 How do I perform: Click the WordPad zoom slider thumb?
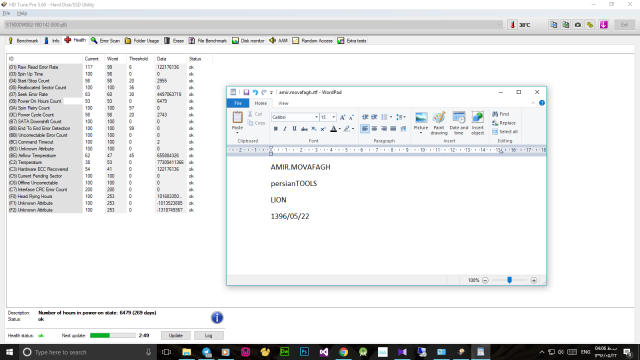point(509,280)
